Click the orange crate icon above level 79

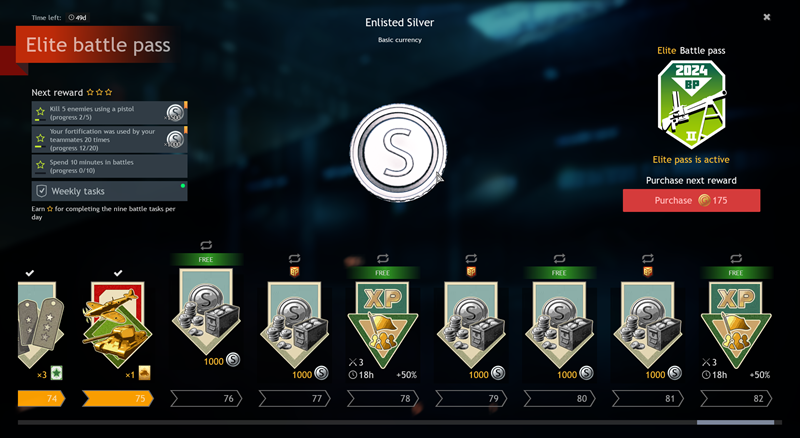click(x=471, y=272)
